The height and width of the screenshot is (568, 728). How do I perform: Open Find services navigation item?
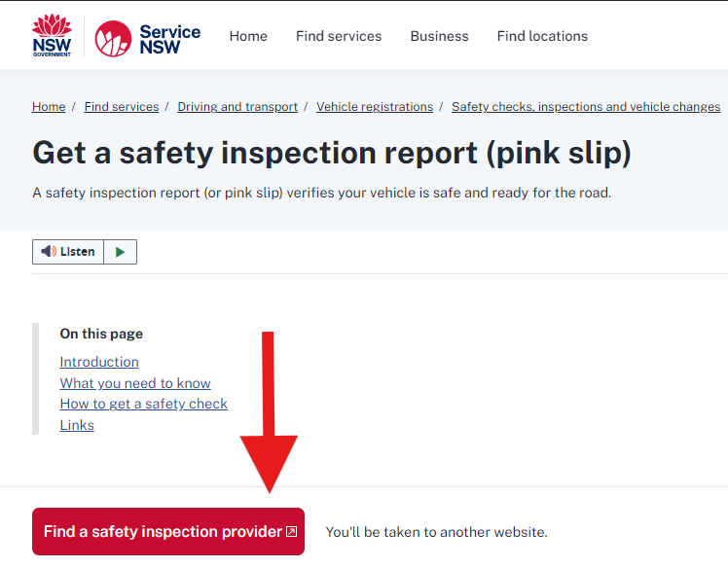[339, 36]
